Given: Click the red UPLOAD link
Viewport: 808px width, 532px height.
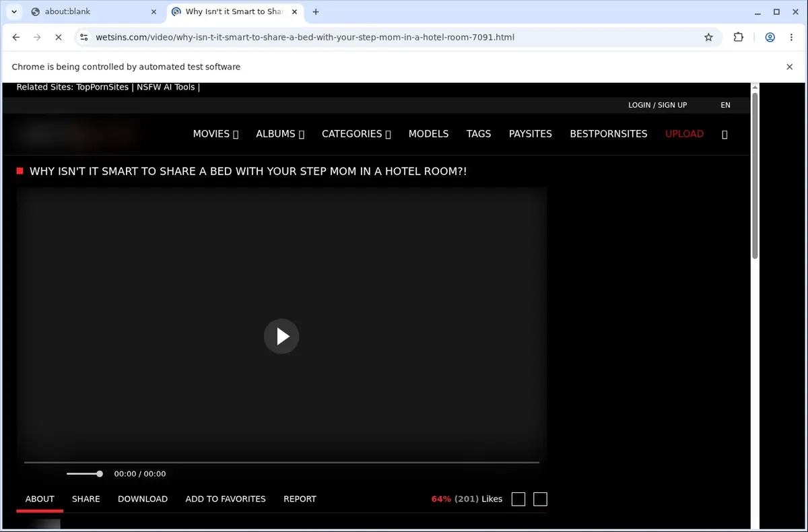Looking at the screenshot, I should pos(684,134).
